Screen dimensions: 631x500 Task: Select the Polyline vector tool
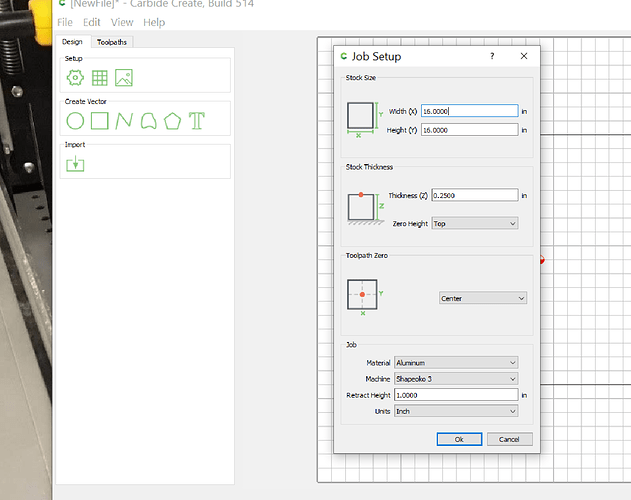[x=124, y=121]
